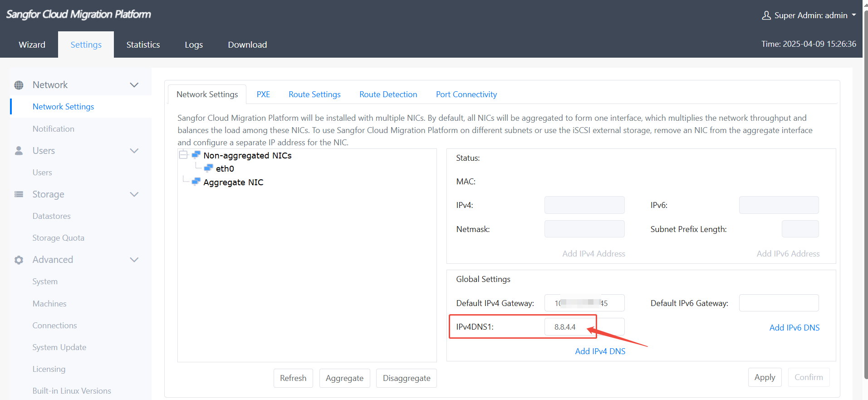
Task: Focus the Subnet Prefix Length field
Action: tap(800, 229)
